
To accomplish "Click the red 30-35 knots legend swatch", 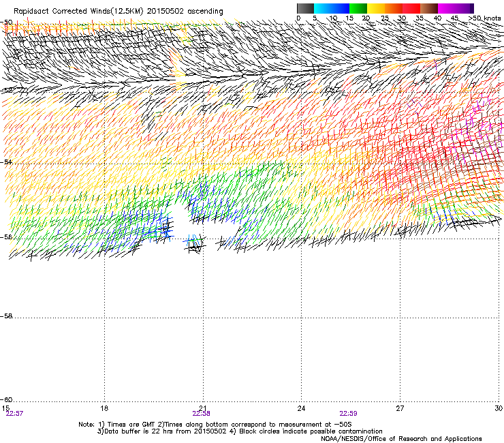I will (x=411, y=8).
